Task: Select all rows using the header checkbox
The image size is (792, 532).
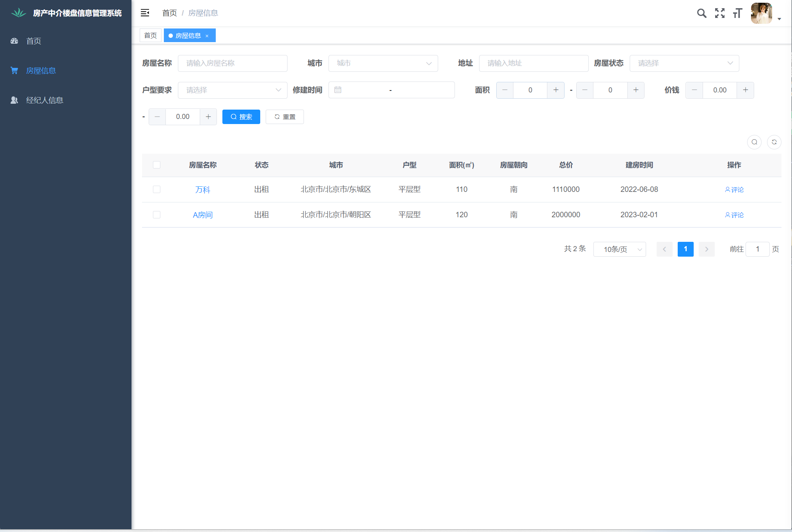Action: pos(157,165)
